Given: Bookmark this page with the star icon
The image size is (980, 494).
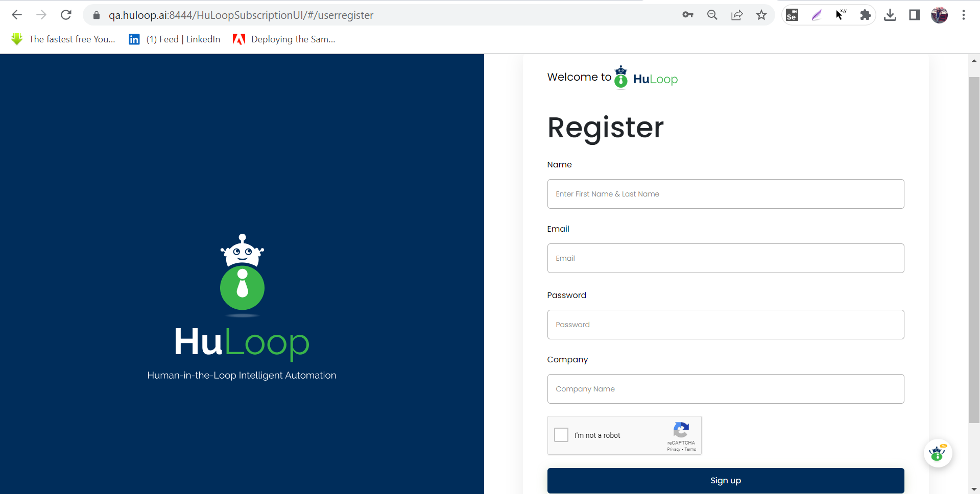Looking at the screenshot, I should tap(761, 15).
